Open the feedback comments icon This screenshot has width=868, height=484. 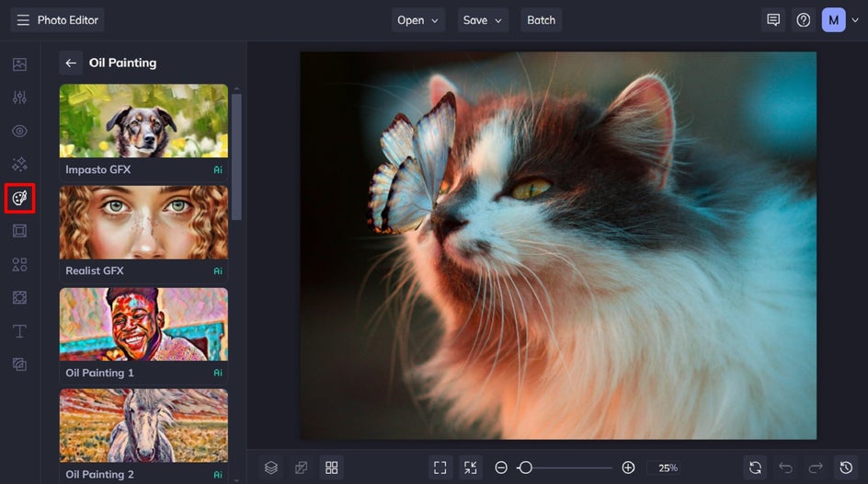click(x=773, y=20)
